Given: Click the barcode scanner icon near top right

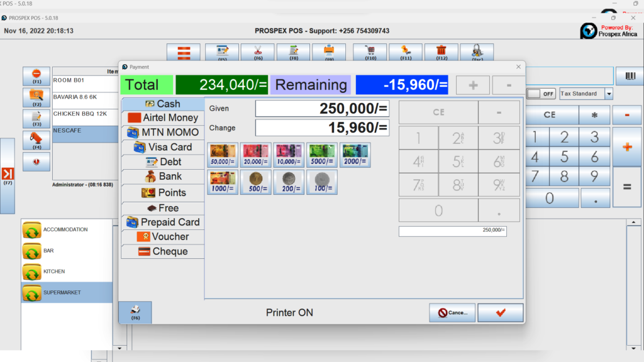Looking at the screenshot, I should (630, 75).
